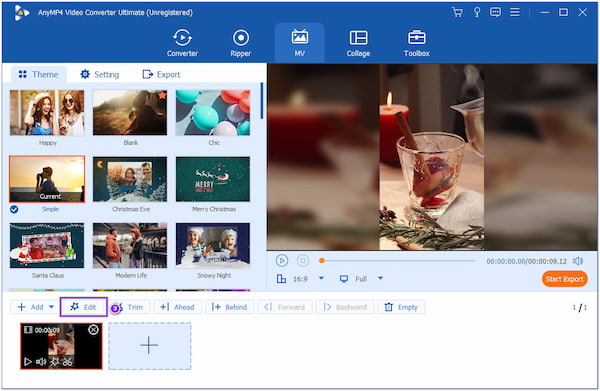The width and height of the screenshot is (600, 391).
Task: Select the video clip thumbnail in timeline
Action: click(61, 346)
